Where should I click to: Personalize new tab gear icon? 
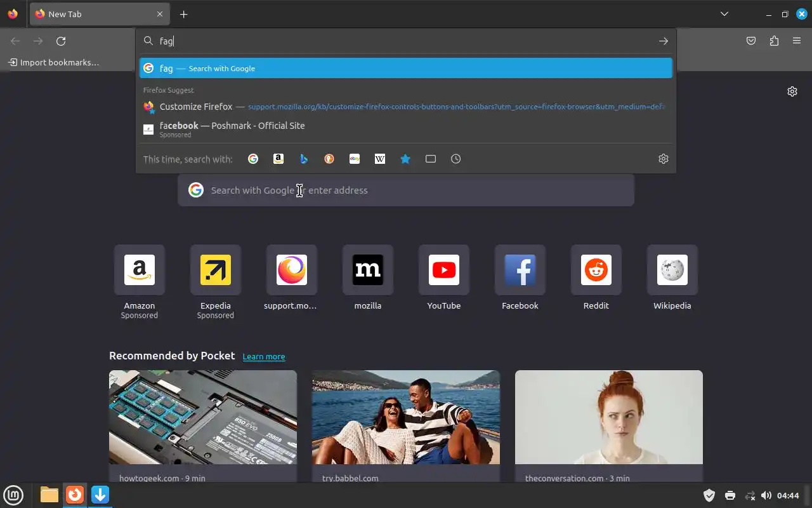point(792,91)
